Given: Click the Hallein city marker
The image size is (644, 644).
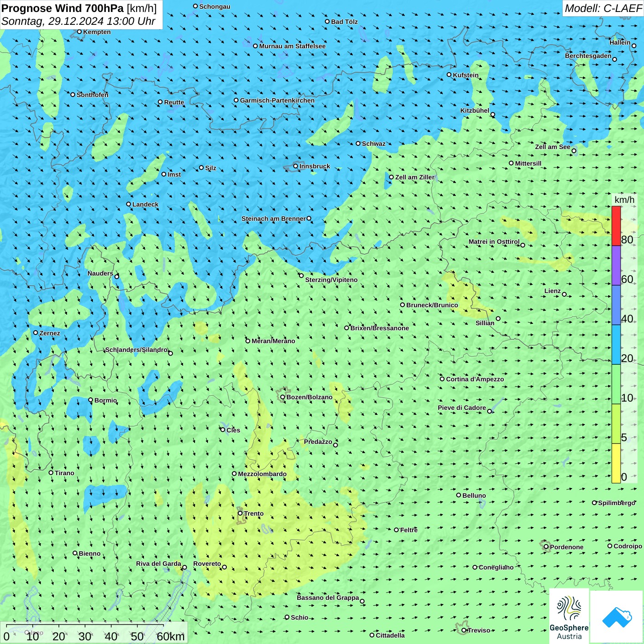Looking at the screenshot, I should pos(634,46).
